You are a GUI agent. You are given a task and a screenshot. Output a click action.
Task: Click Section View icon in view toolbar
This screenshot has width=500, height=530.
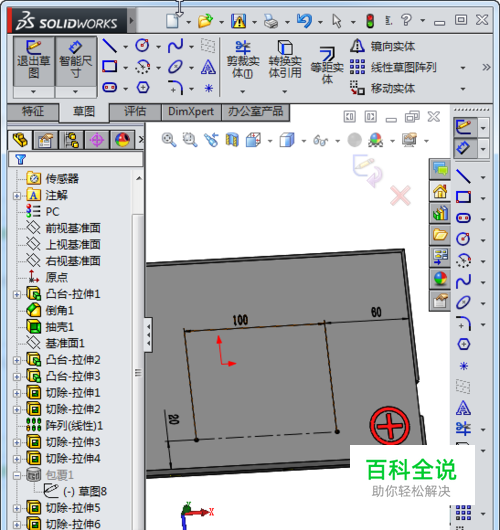click(x=232, y=140)
